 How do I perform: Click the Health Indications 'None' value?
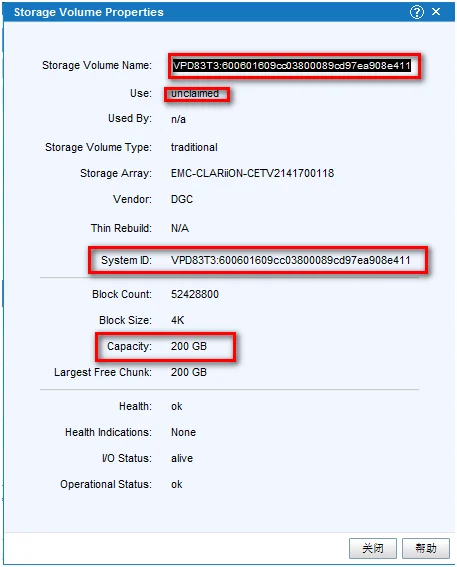[183, 432]
